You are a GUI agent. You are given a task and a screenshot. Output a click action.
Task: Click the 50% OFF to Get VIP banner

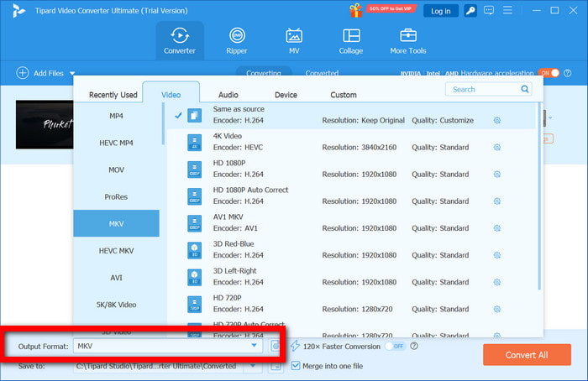pyautogui.click(x=391, y=8)
